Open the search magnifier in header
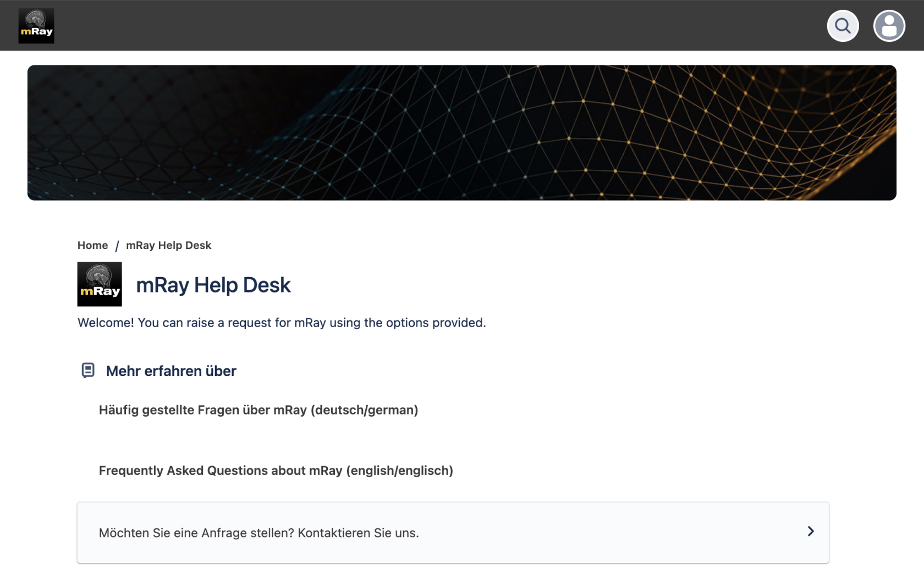Image resolution: width=924 pixels, height=575 pixels. 842,26
